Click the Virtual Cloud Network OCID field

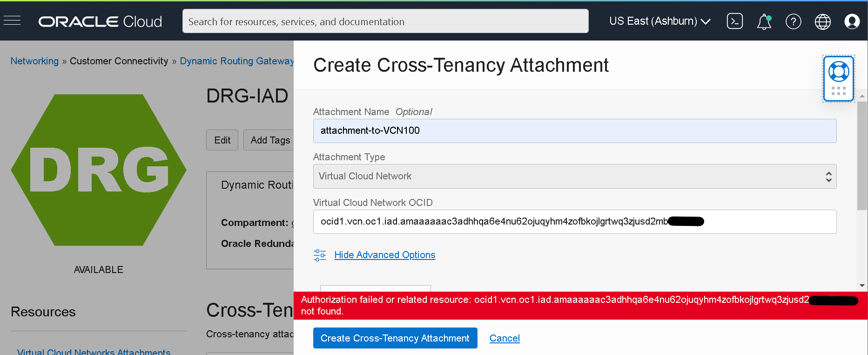click(x=574, y=222)
